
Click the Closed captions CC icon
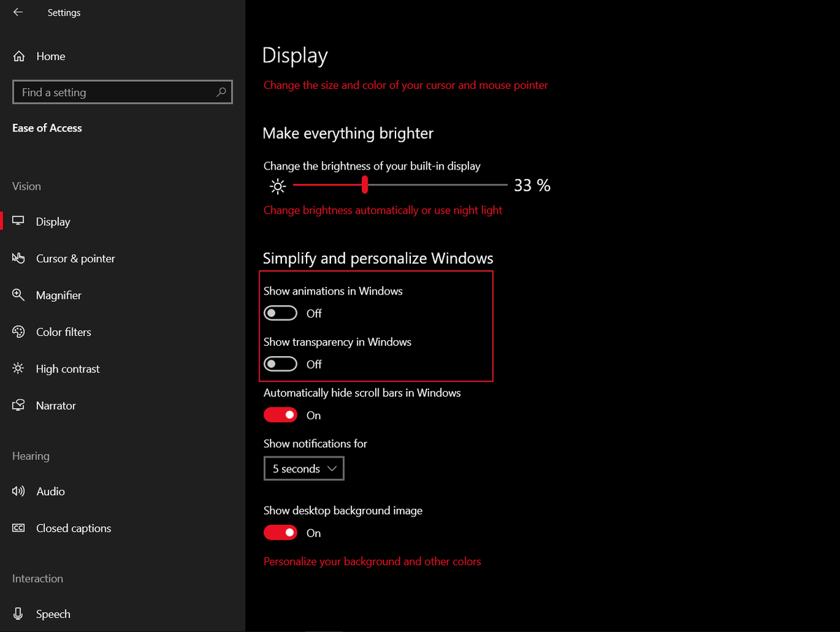click(19, 528)
